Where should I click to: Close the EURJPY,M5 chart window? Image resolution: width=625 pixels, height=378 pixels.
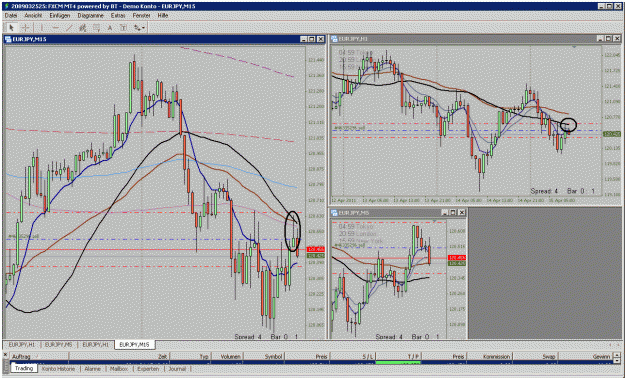point(462,213)
